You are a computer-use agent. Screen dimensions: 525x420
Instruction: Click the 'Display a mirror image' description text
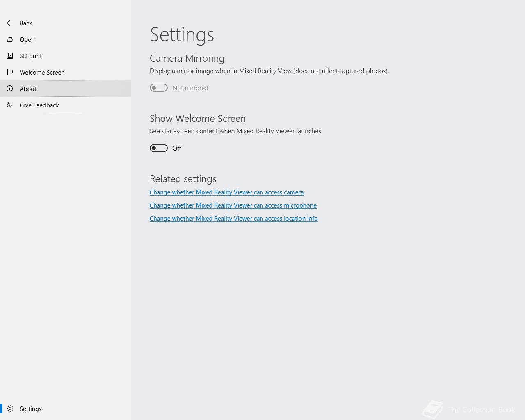(x=269, y=71)
